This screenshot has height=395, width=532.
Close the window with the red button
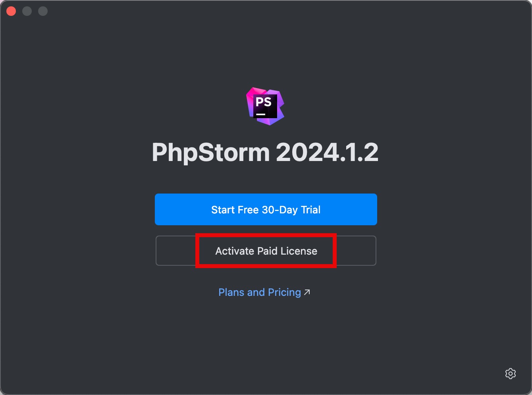(11, 11)
